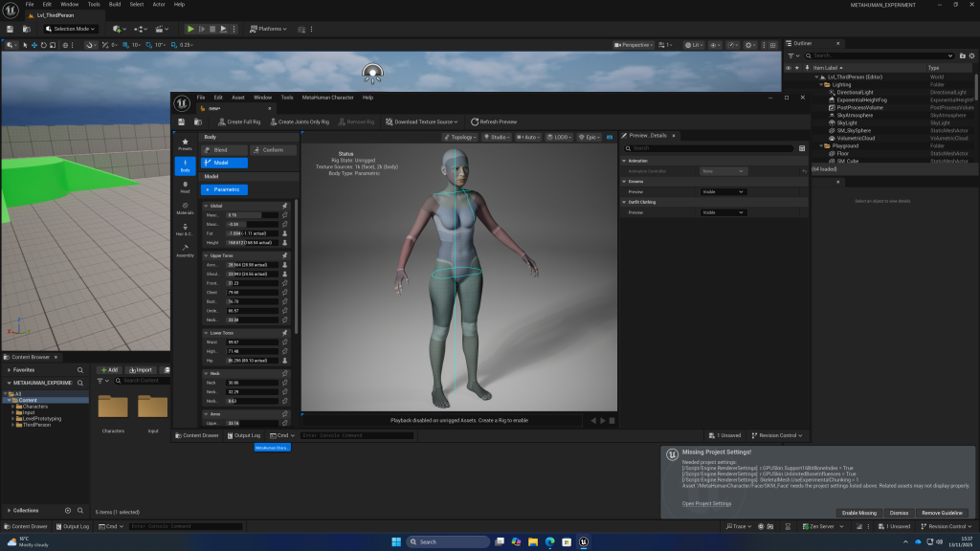The width and height of the screenshot is (980, 551).
Task: Open the Assembly section icon
Action: (x=185, y=251)
